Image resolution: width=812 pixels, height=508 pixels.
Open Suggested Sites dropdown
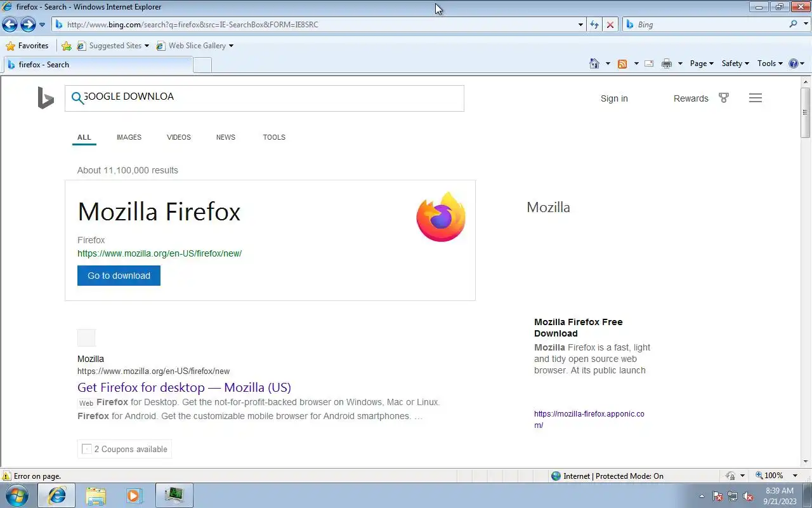(x=113, y=46)
